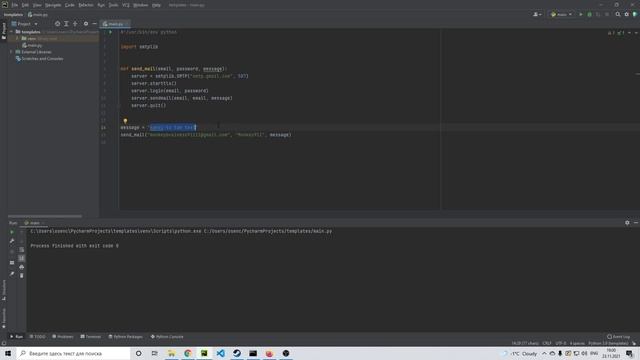Screen dimensions: 640x360
Task: Open the Python Packages tab
Action: [126, 337]
